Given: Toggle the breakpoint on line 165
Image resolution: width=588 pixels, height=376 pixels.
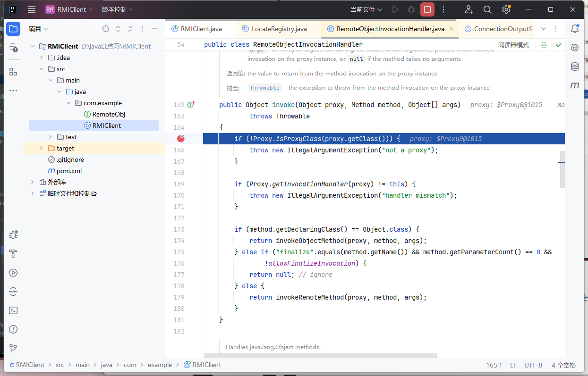Looking at the screenshot, I should coord(180,139).
